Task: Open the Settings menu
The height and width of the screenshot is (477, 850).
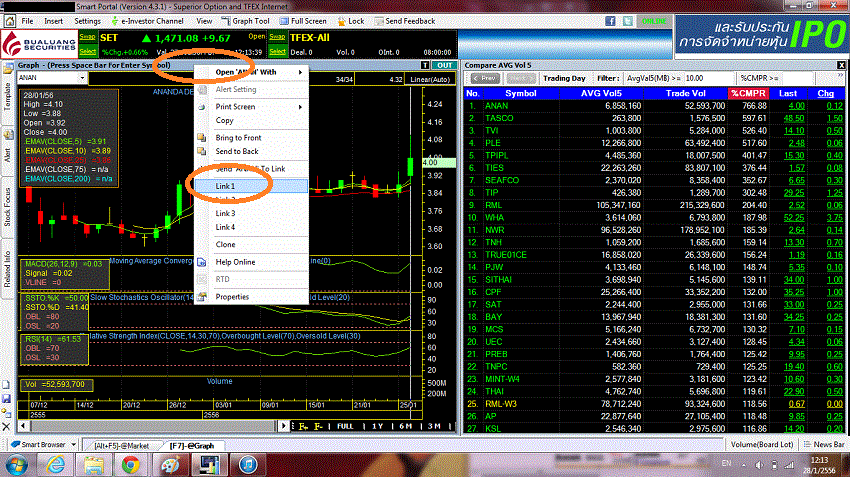Action: point(87,21)
